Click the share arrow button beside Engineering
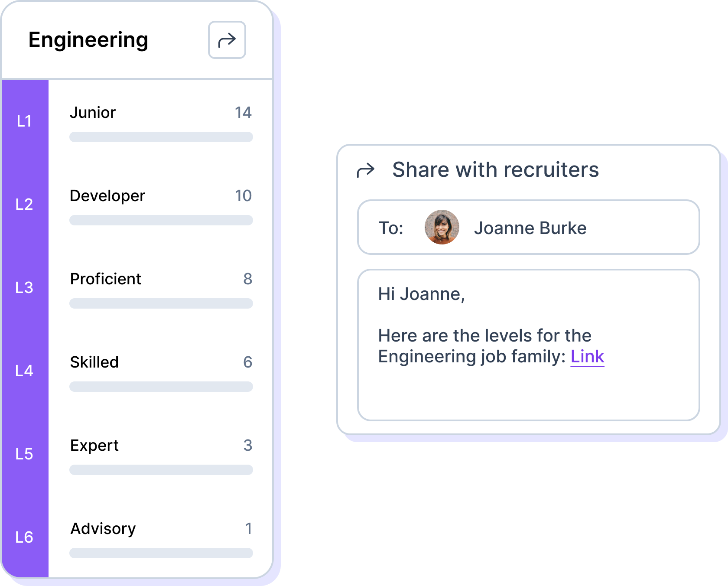Screen dimensions: 728x586 (227, 40)
